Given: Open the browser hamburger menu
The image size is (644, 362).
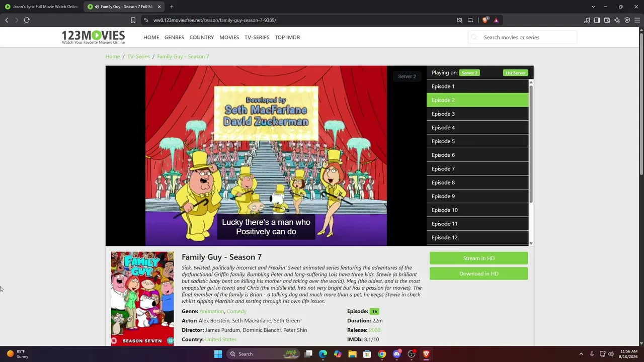Looking at the screenshot, I should click(637, 20).
